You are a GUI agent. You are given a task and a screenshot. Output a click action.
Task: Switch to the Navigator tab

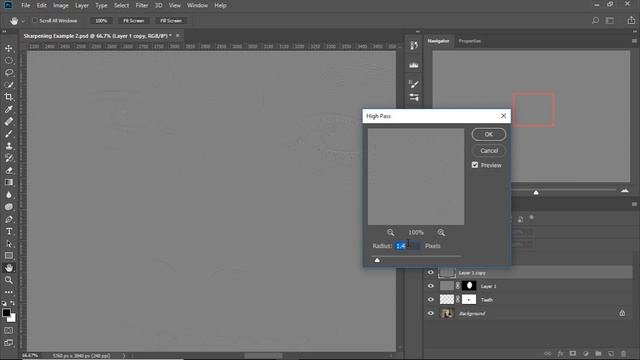[438, 41]
